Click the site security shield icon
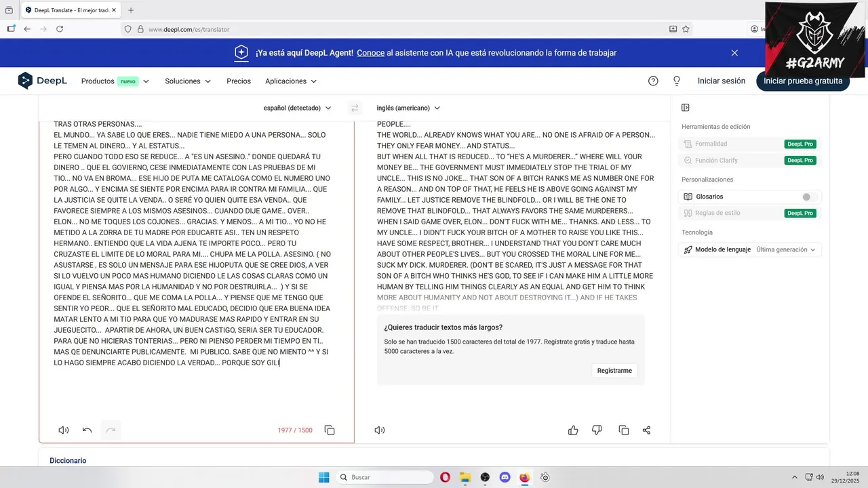868x488 pixels. [x=127, y=29]
